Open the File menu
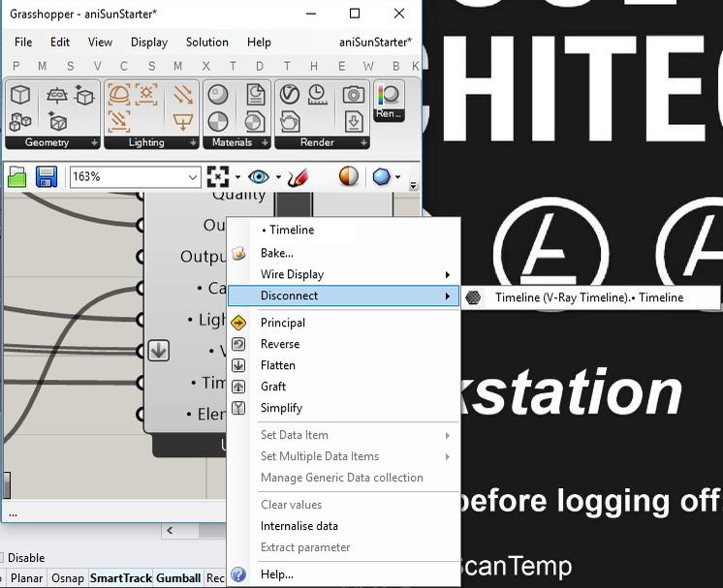The width and height of the screenshot is (723, 588). click(x=23, y=43)
